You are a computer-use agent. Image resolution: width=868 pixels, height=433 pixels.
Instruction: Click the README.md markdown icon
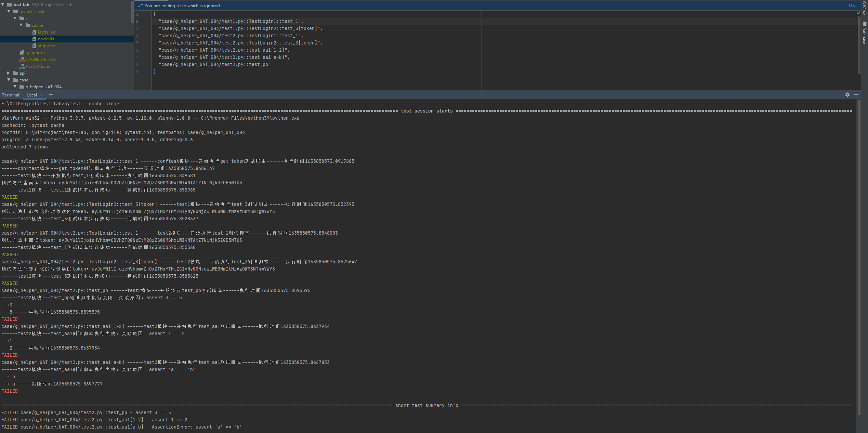pos(22,66)
